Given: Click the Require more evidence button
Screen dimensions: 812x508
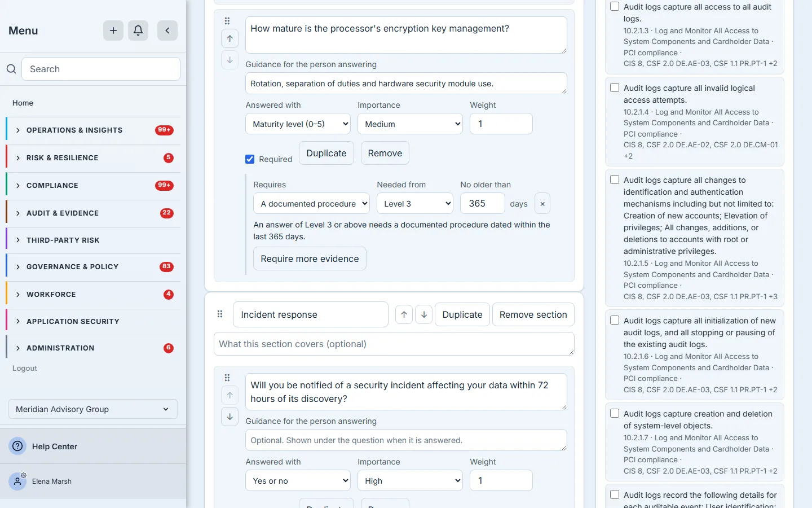Looking at the screenshot, I should coord(310,259).
